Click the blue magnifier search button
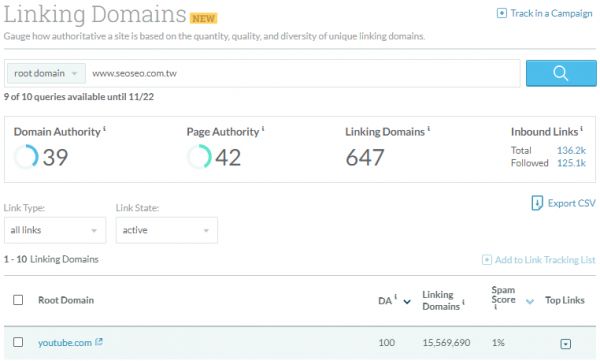The height and width of the screenshot is (361, 600). (x=561, y=73)
